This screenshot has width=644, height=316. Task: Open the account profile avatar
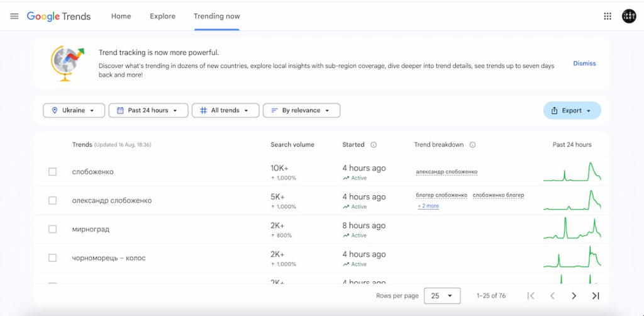[629, 16]
